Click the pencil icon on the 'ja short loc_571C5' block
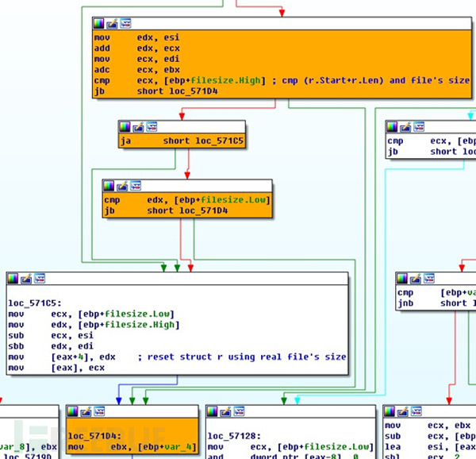The width and height of the screenshot is (476, 459). point(138,127)
